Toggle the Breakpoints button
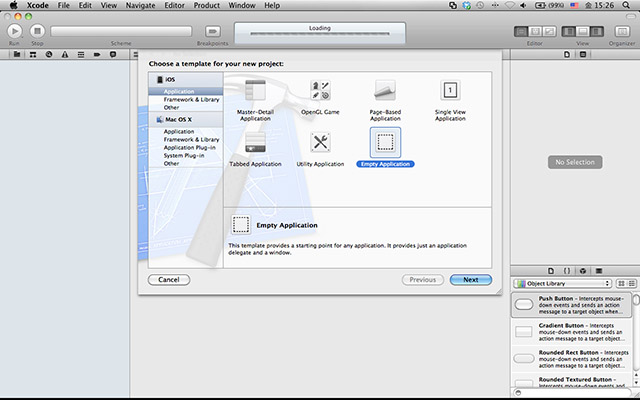 click(213, 31)
